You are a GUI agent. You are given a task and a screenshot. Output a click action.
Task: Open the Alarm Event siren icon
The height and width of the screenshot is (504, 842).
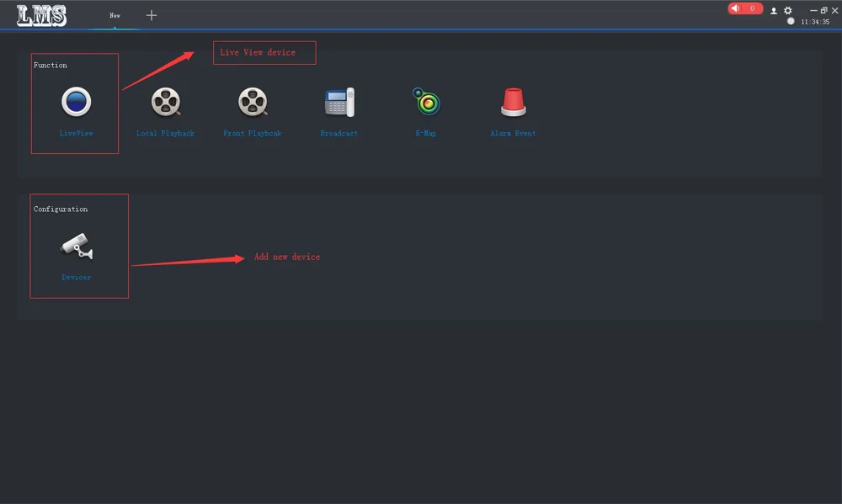pos(514,102)
